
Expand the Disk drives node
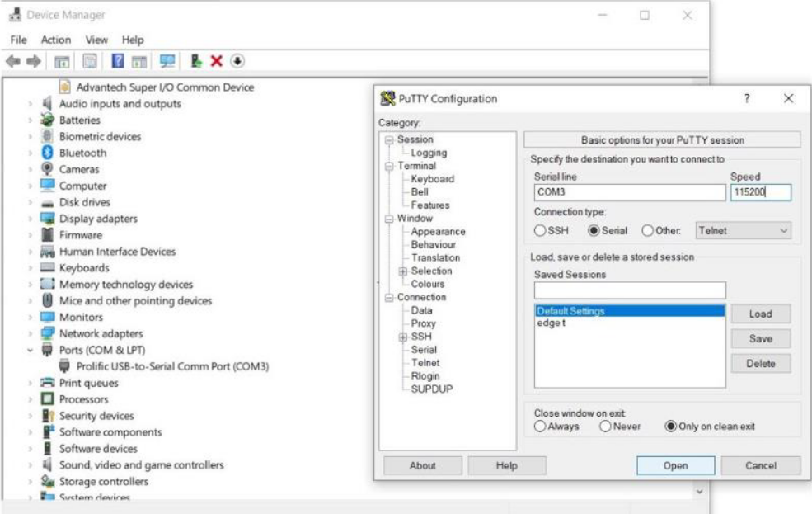point(30,202)
